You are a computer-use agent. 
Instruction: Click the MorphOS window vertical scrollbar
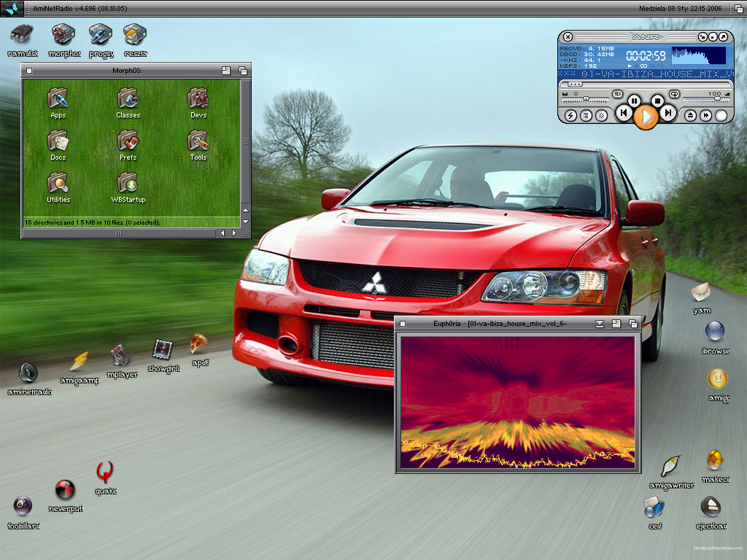tap(246, 141)
